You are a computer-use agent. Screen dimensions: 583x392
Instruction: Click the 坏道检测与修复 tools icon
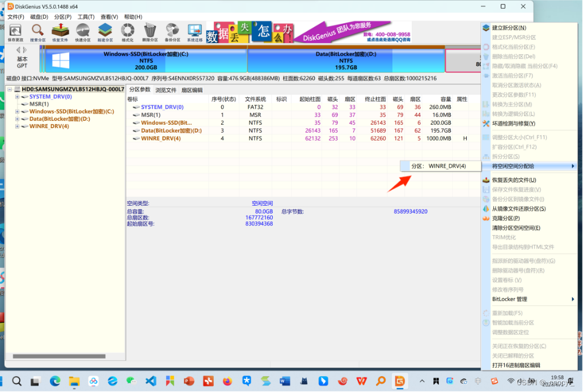click(x=486, y=123)
